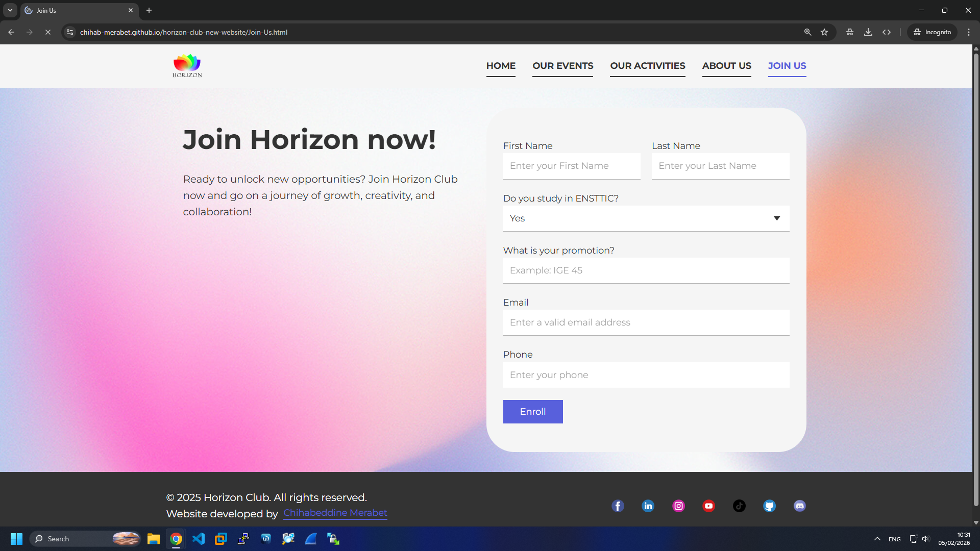
Task: Bookmark the page via star icon
Action: 825,32
